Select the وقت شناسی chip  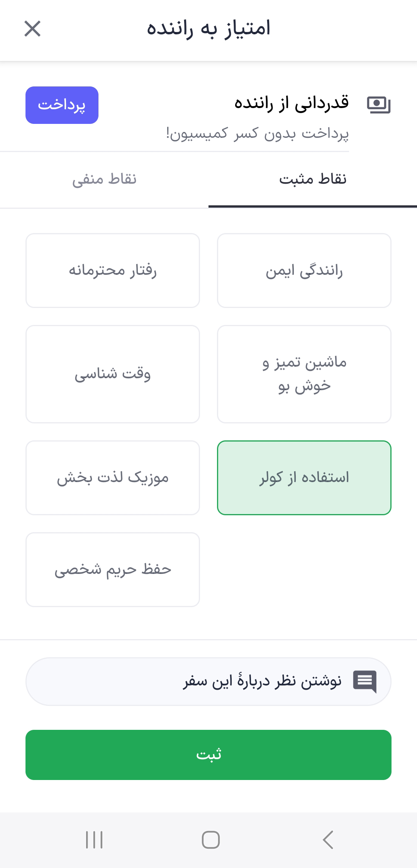pyautogui.click(x=113, y=374)
